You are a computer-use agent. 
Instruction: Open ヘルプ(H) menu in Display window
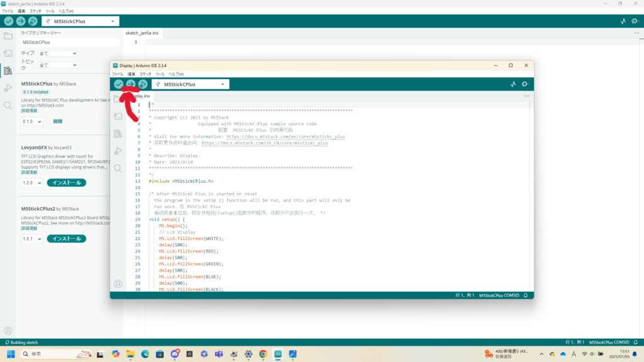[x=176, y=74]
